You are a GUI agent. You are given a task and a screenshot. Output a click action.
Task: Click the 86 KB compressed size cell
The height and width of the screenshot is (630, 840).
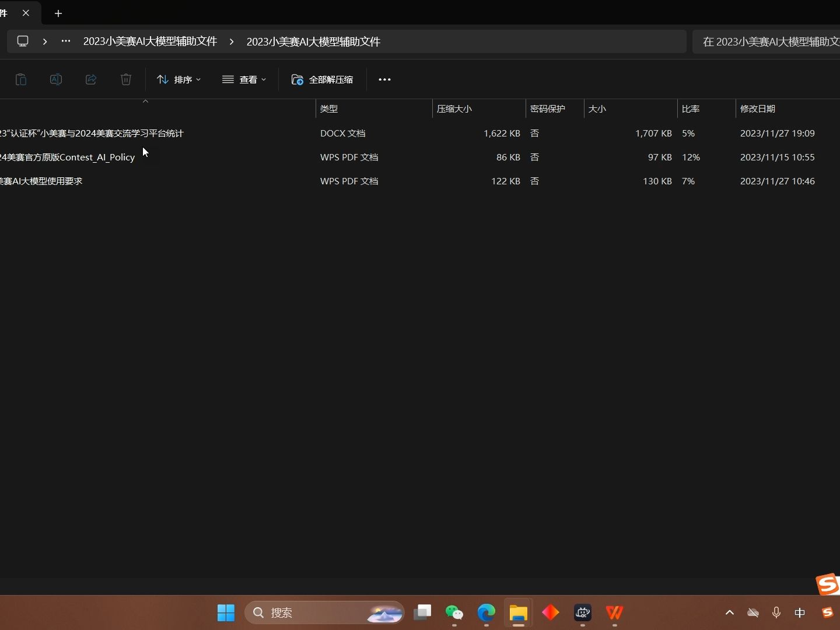tap(508, 157)
